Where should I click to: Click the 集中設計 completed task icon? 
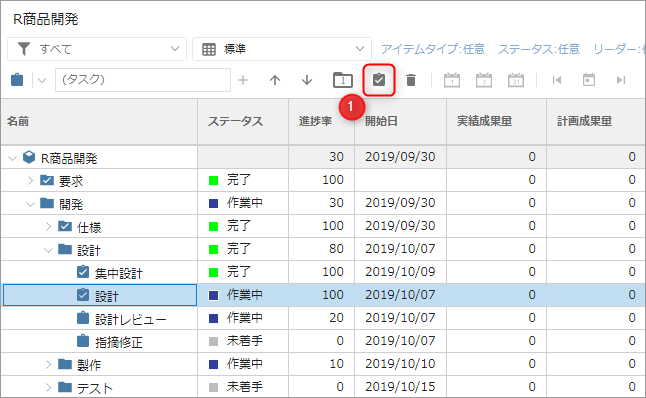click(x=83, y=272)
